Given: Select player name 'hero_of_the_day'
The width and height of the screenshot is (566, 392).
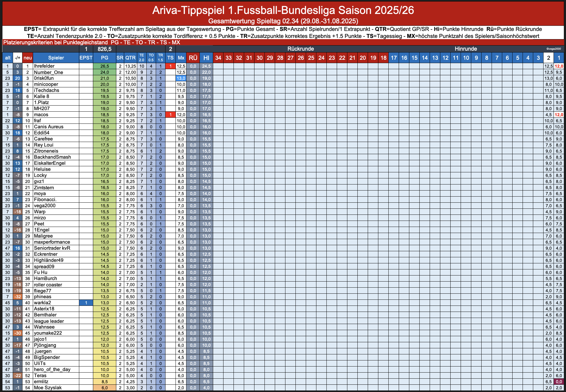Looking at the screenshot, I should coord(52,370).
